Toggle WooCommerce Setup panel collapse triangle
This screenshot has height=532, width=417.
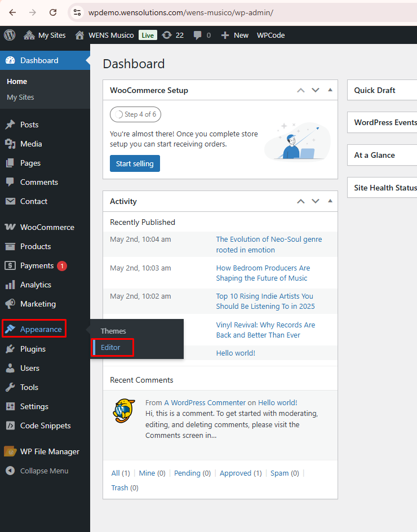coord(330,90)
